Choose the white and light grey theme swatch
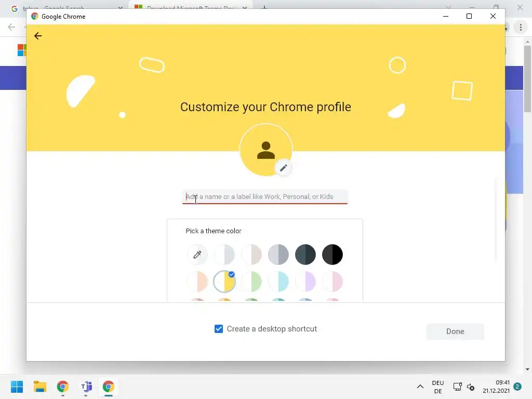Image resolution: width=532 pixels, height=399 pixels. (x=224, y=255)
